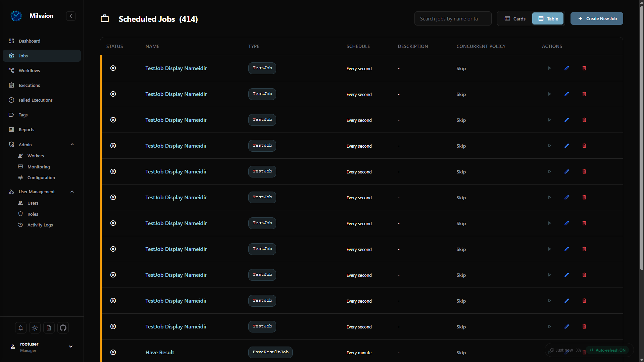The image size is (644, 362).
Task: Open the Tags section
Action: click(42, 115)
